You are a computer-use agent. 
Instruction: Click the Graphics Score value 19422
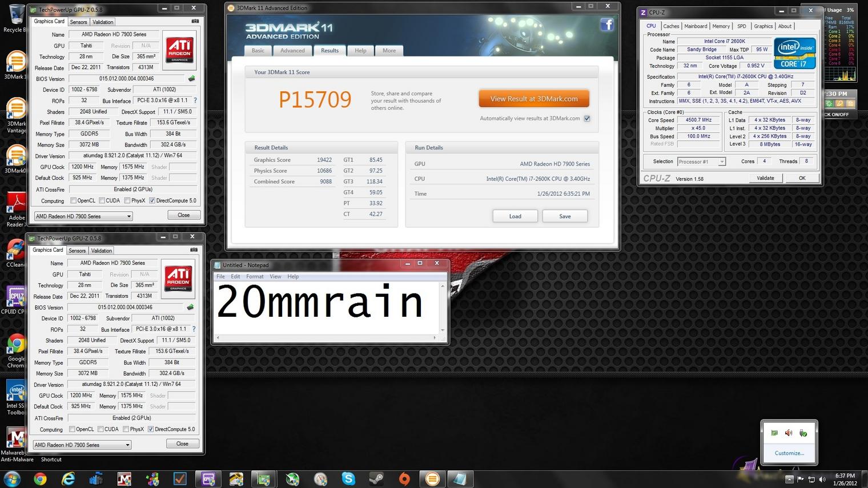(x=324, y=160)
